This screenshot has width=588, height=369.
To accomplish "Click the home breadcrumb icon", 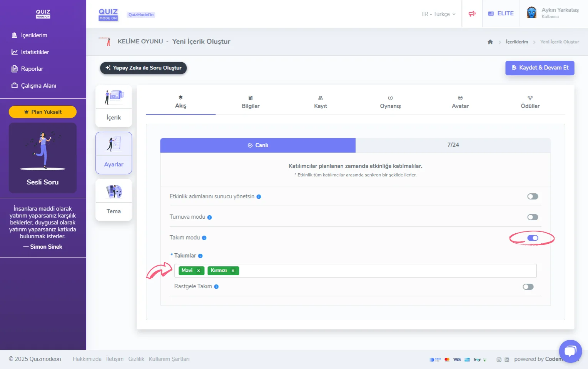I will point(490,42).
